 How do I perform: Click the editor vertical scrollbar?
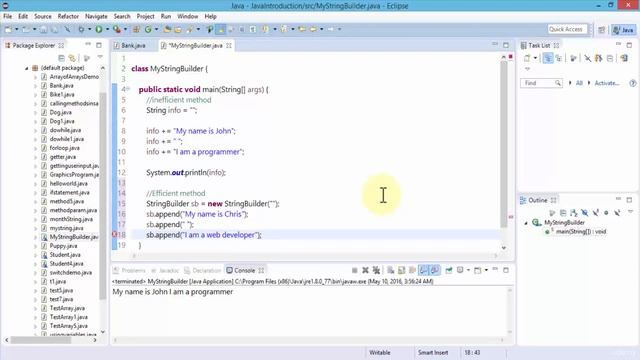coord(504,144)
